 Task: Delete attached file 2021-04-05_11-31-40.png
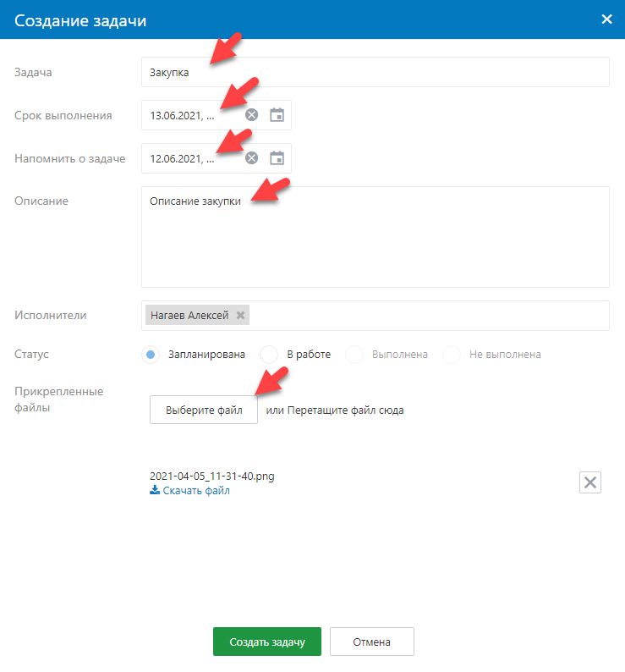590,482
